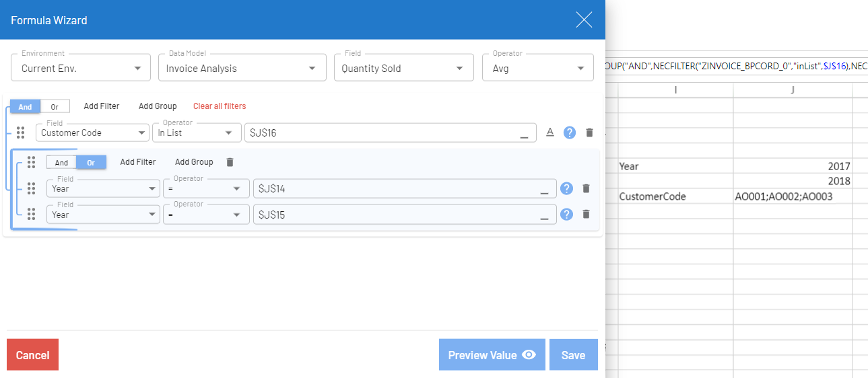Click top-level Add Filter
This screenshot has height=378, width=868.
pos(102,106)
